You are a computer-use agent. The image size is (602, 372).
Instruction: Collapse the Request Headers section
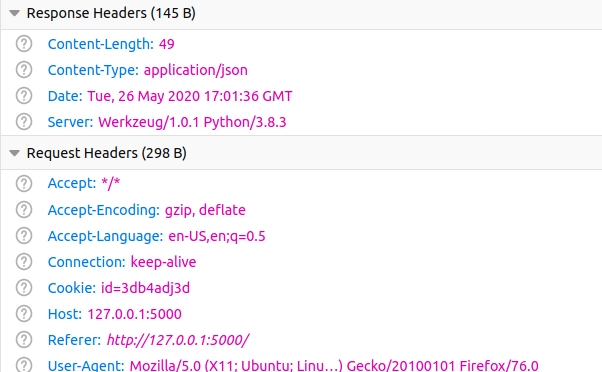[x=15, y=153]
